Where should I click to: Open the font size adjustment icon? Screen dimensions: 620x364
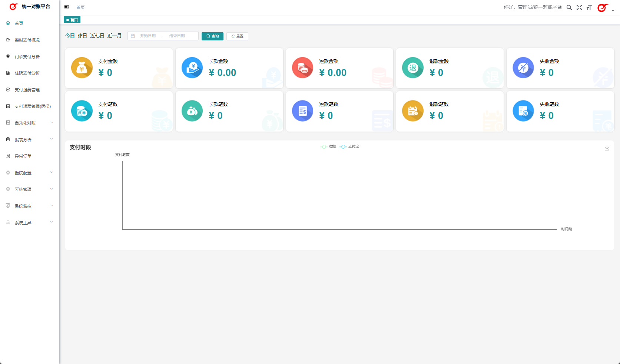tap(589, 7)
